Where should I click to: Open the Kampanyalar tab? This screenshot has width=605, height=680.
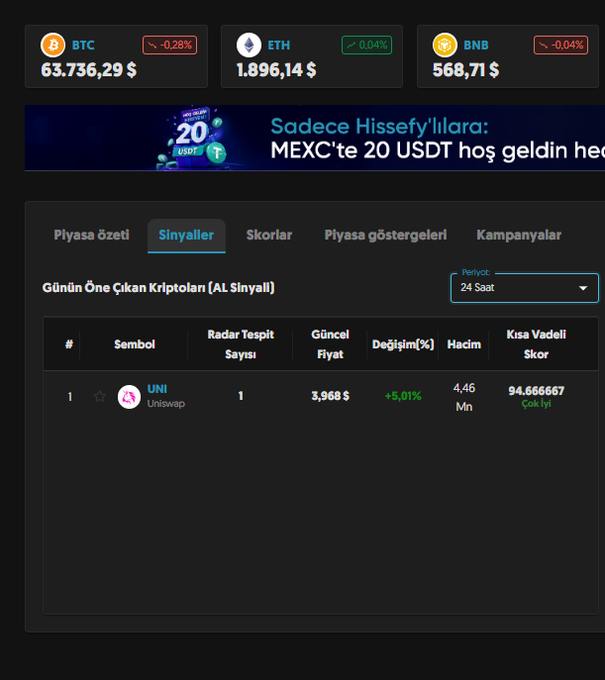pyautogui.click(x=519, y=235)
